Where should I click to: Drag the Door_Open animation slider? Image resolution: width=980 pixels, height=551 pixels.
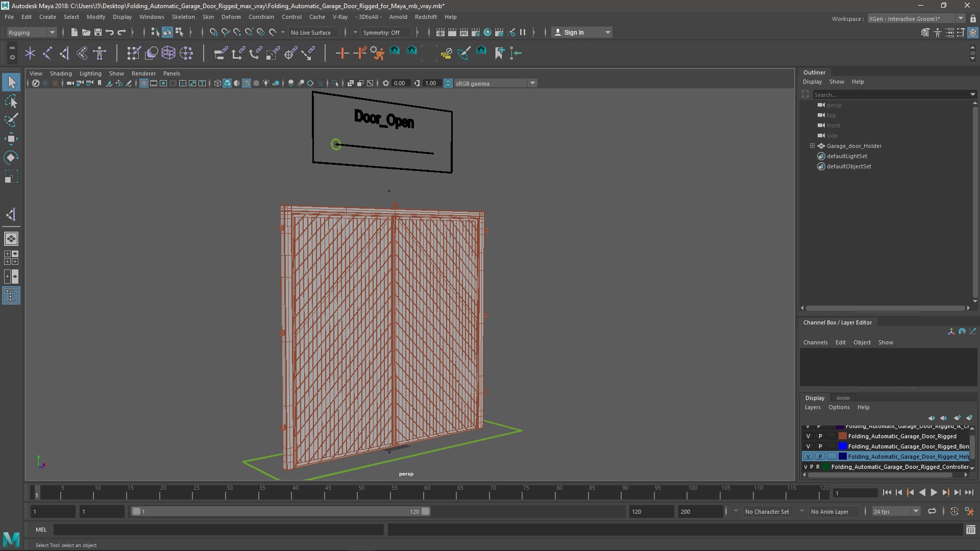(x=336, y=143)
